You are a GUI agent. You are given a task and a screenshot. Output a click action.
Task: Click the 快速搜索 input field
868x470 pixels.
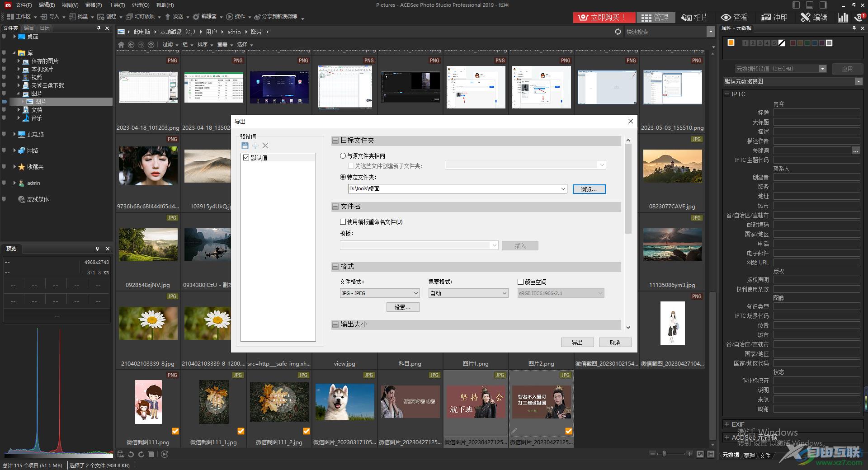point(665,32)
